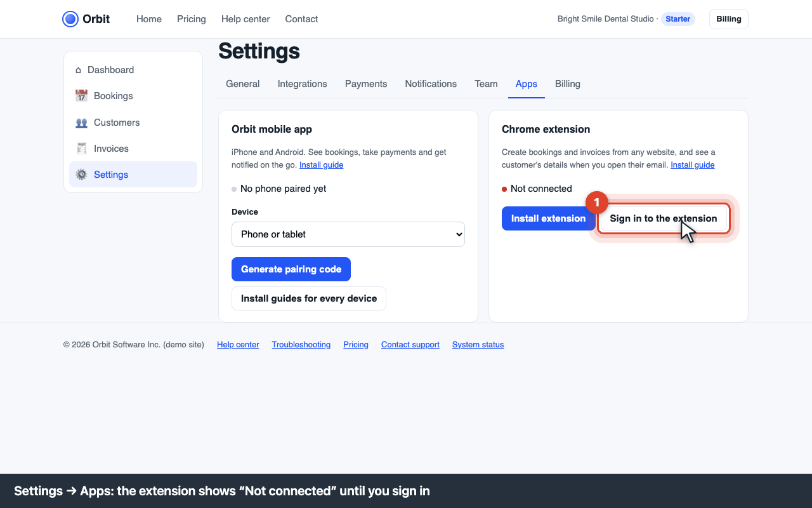812x508 pixels.
Task: Open the Device dropdown
Action: coord(348,234)
